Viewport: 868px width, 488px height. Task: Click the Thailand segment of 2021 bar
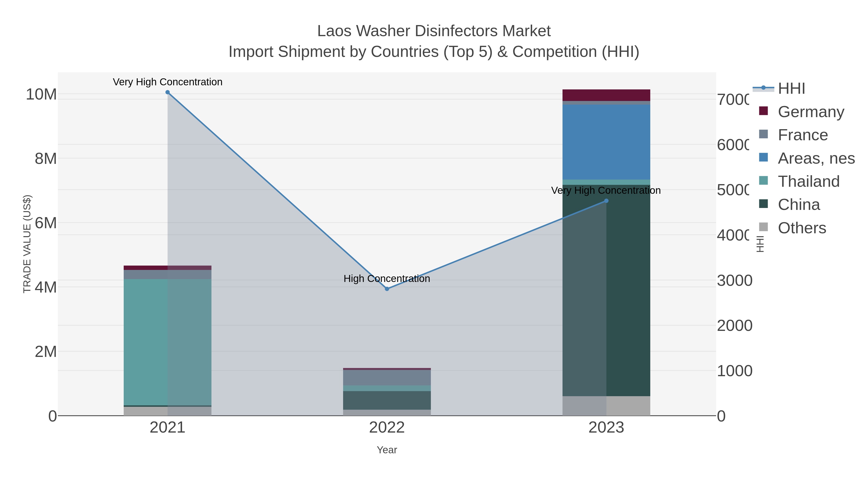(168, 342)
